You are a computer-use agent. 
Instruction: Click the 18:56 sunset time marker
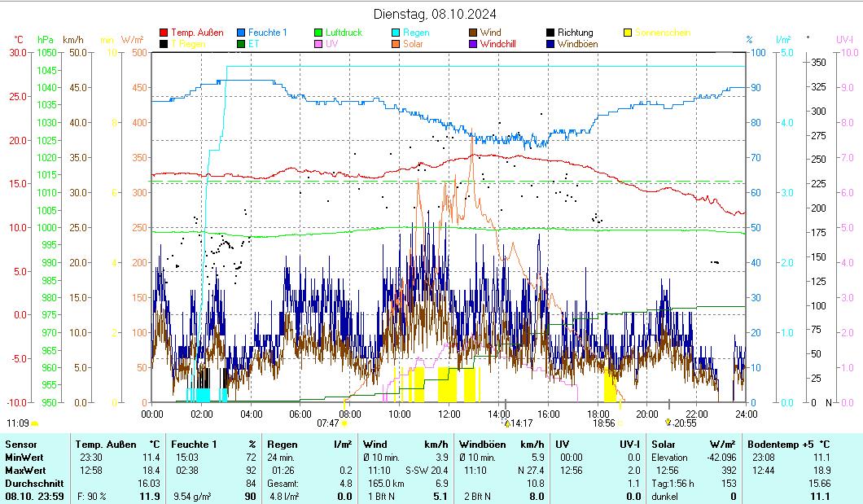click(x=603, y=423)
